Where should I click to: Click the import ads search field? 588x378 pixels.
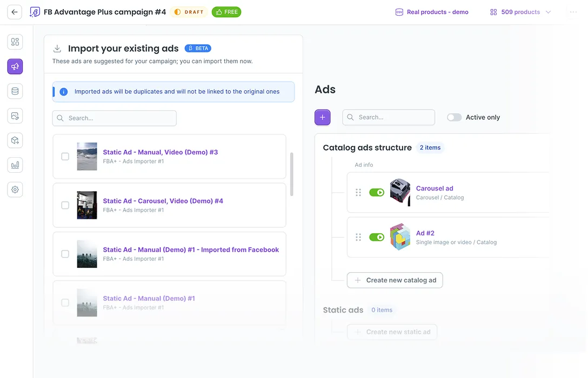click(x=115, y=118)
